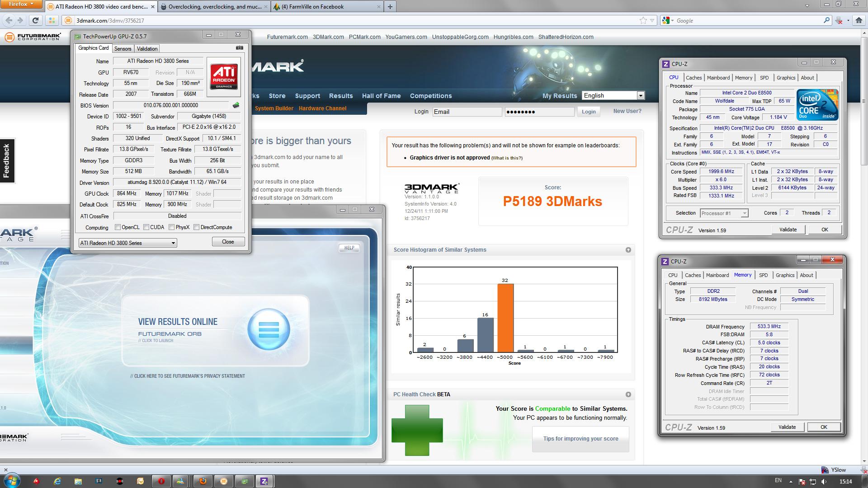Open Mainboard tab in the top CPU-Z window
This screenshot has width=868, height=488.
point(718,78)
